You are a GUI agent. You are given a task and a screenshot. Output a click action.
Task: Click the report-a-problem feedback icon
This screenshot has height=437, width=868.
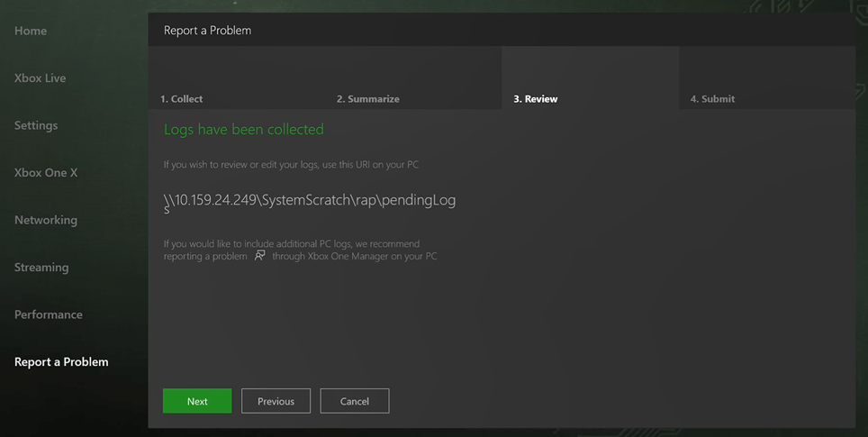click(x=259, y=256)
